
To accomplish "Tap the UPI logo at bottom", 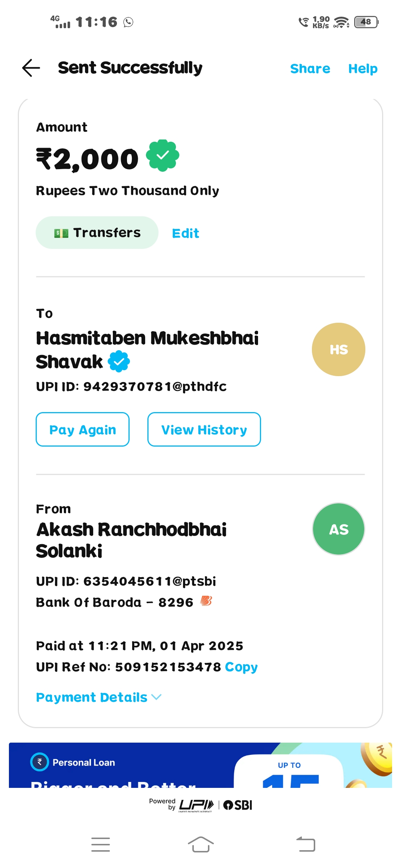I will tap(196, 805).
